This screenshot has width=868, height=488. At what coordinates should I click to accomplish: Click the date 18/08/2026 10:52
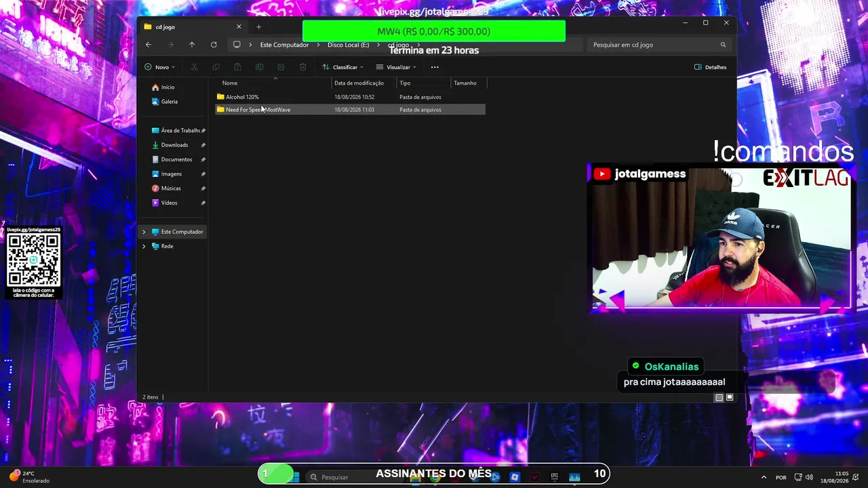(x=354, y=97)
